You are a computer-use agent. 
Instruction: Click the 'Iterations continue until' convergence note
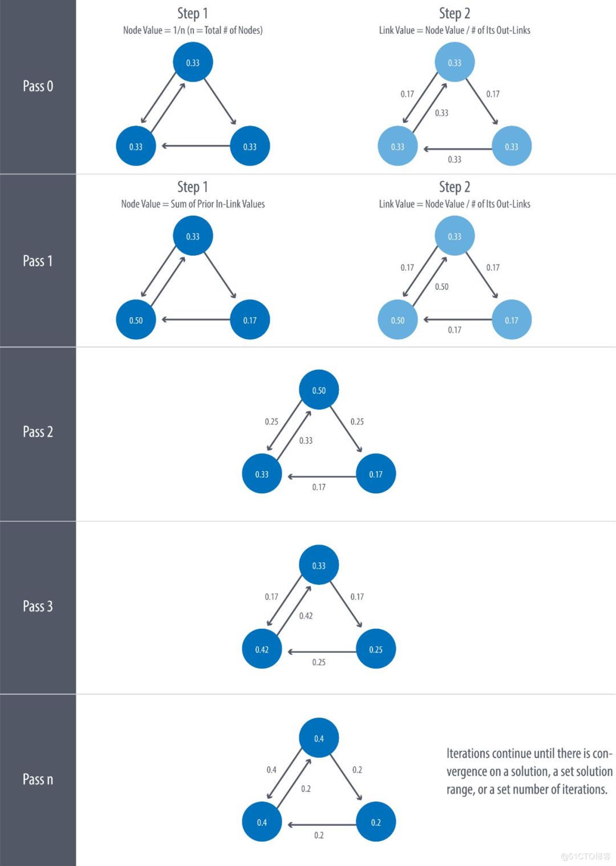coord(529,772)
